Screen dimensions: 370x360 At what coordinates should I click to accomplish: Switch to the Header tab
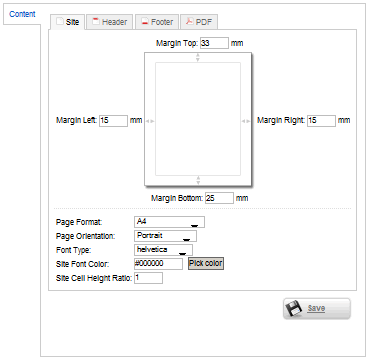pyautogui.click(x=110, y=22)
